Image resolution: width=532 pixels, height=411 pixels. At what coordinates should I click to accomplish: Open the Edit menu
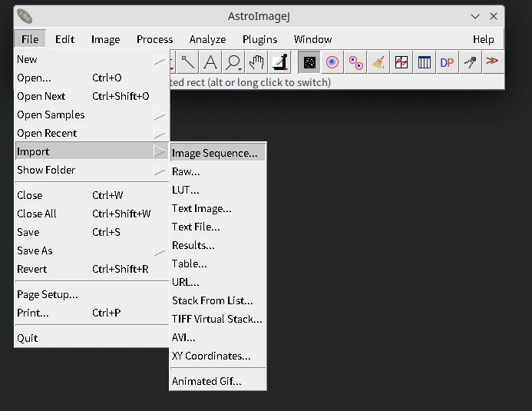pyautogui.click(x=64, y=39)
